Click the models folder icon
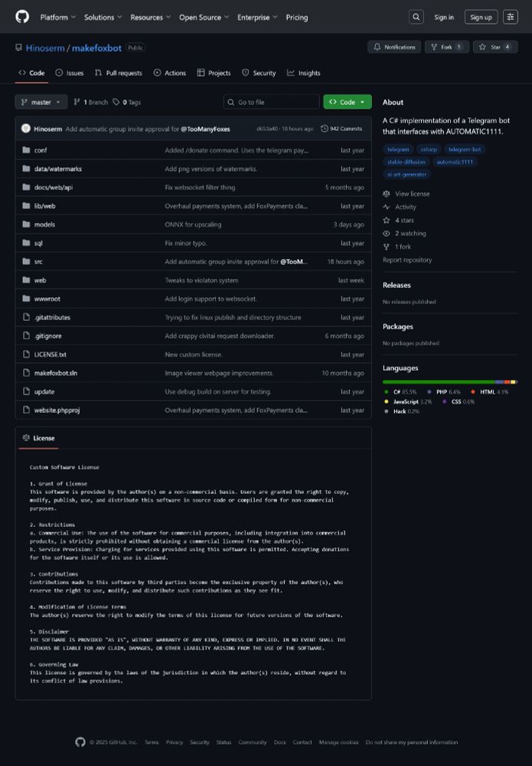The width and height of the screenshot is (532, 766). point(26,224)
